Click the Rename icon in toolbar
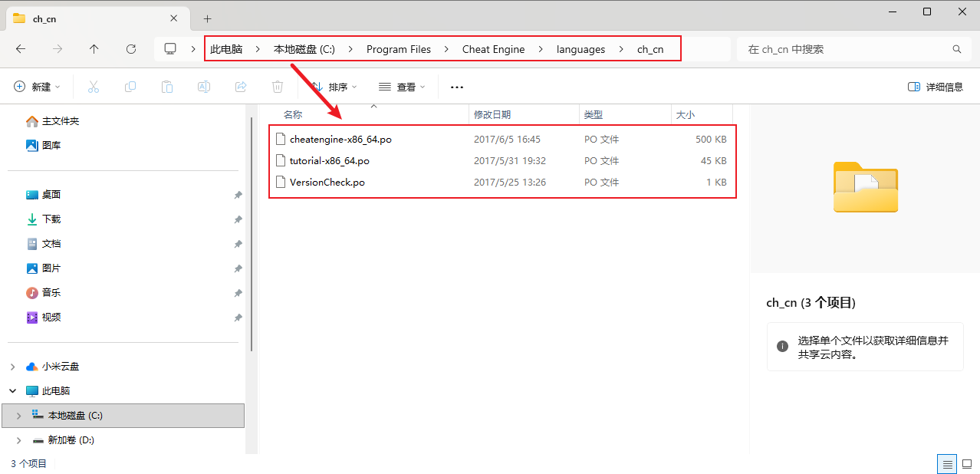Screen dimensions: 980x474 204,87
